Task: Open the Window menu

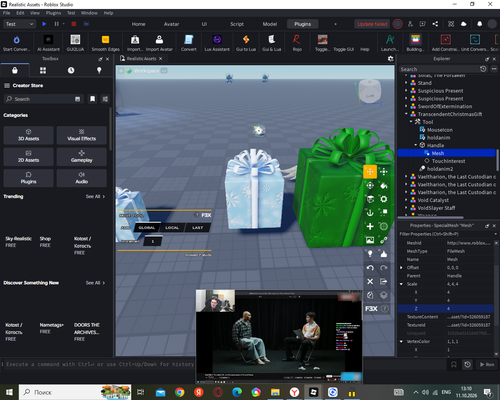Action: point(89,13)
